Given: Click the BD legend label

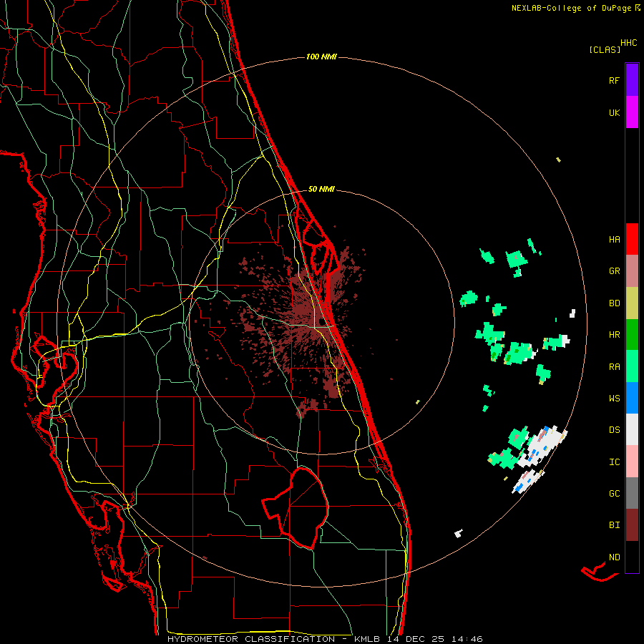Looking at the screenshot, I should 615,303.
